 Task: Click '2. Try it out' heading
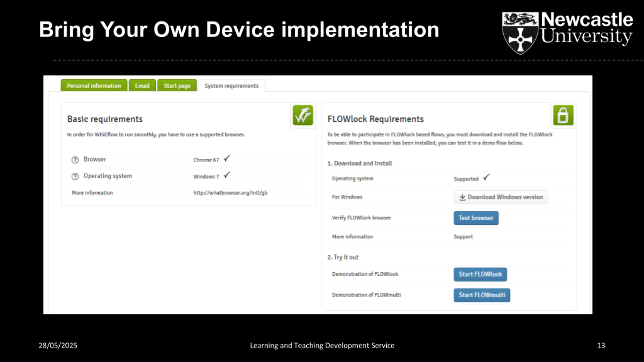[343, 257]
